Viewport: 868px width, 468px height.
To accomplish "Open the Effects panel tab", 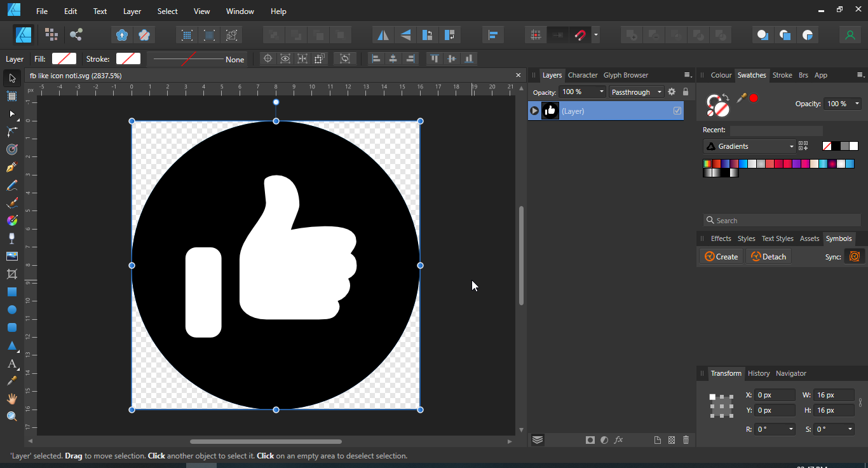I will pos(721,238).
